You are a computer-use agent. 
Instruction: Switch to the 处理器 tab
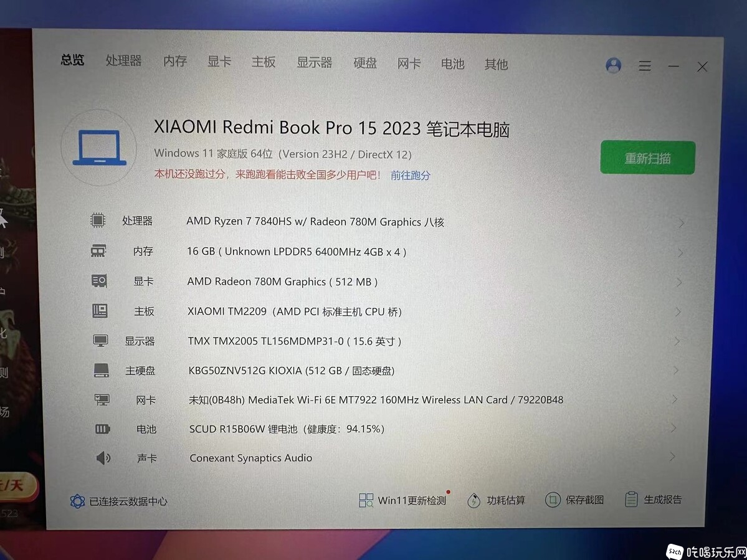(x=124, y=60)
